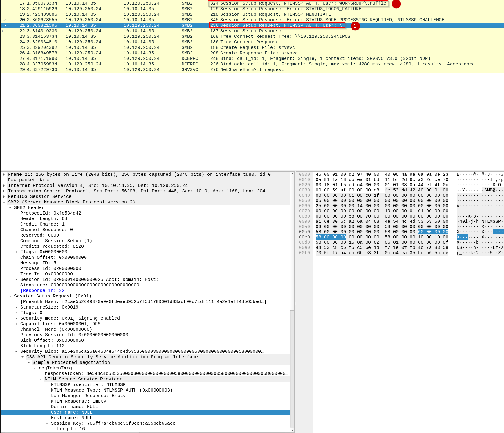The image size is (504, 433).
Task: Expand the Transmission Control Protocol node
Action: pos(4,191)
